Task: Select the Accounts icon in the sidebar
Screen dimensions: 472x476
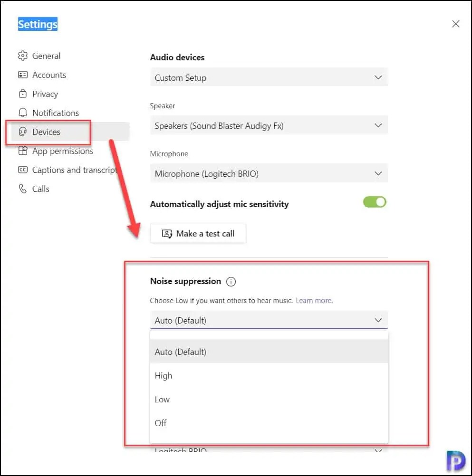Action: (22, 75)
